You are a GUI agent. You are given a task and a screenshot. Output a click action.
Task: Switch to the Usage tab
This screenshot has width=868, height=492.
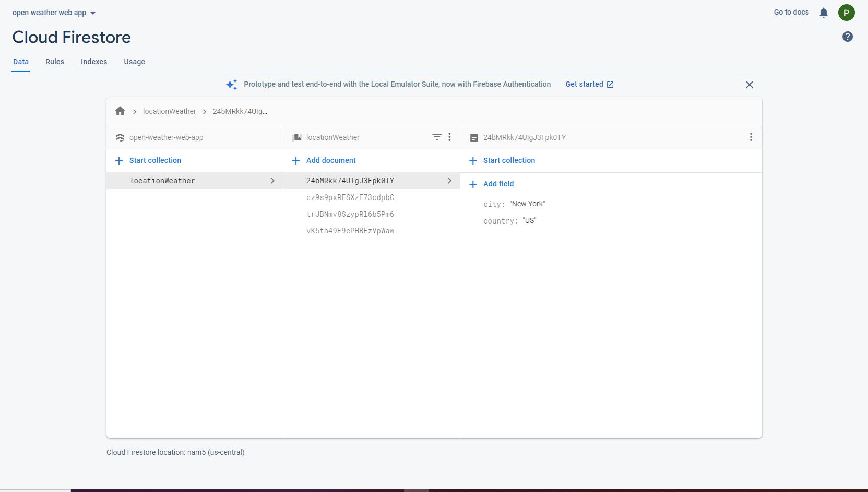tap(135, 62)
